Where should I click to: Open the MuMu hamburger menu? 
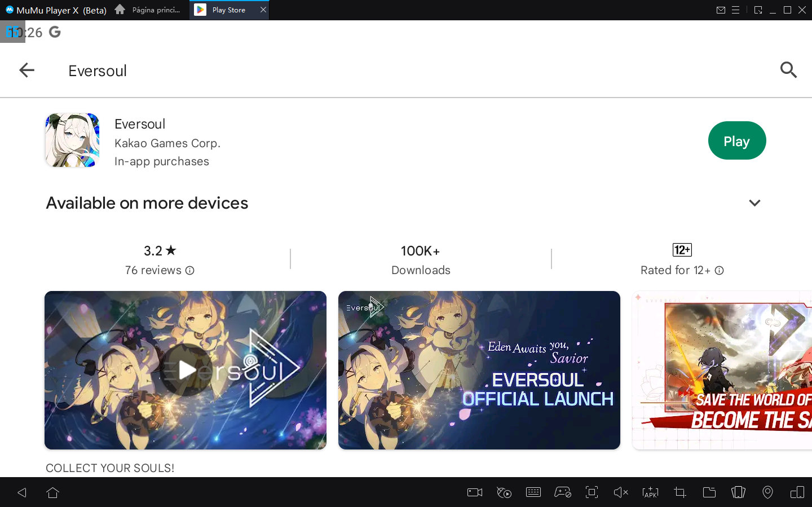(735, 10)
